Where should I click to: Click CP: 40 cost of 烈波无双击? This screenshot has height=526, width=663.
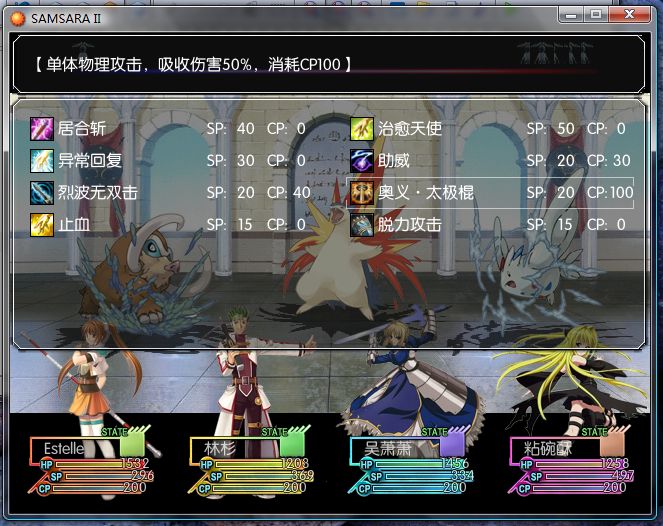(x=288, y=193)
